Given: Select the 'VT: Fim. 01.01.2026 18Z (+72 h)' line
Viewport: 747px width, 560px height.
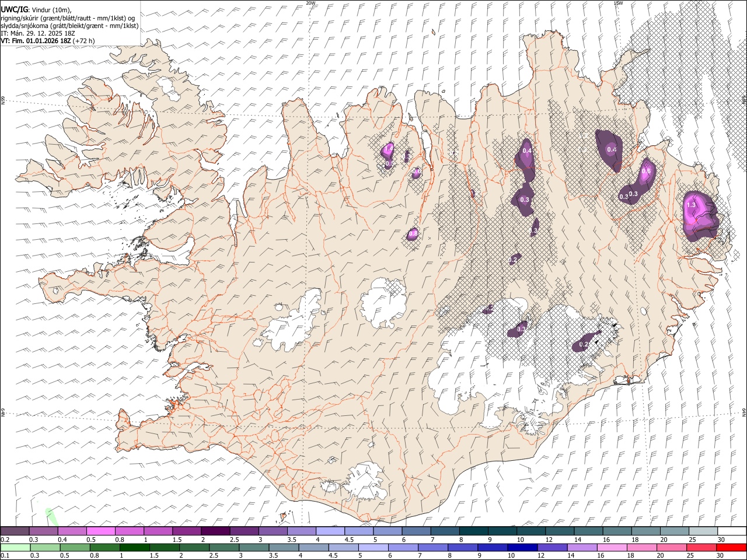Looking at the screenshot, I should (48, 41).
